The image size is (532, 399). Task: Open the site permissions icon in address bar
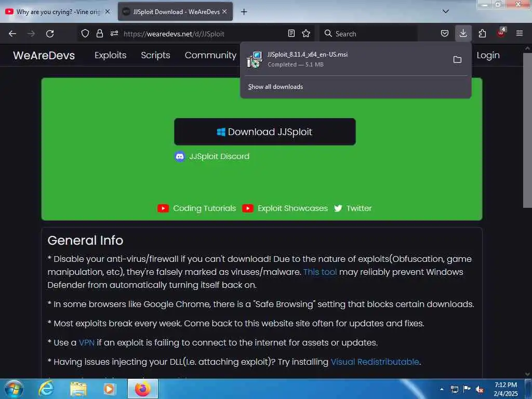tap(114, 33)
